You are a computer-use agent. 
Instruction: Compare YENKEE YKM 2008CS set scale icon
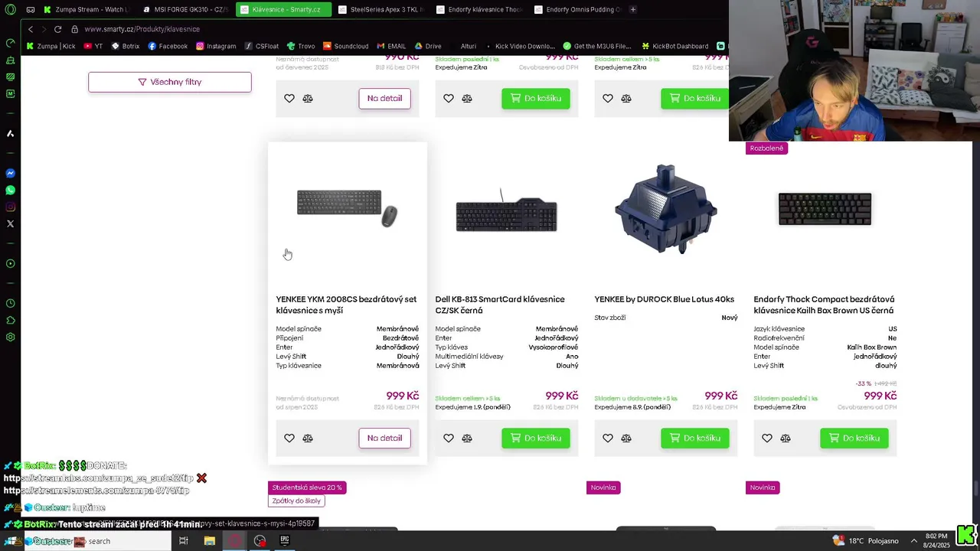click(308, 438)
